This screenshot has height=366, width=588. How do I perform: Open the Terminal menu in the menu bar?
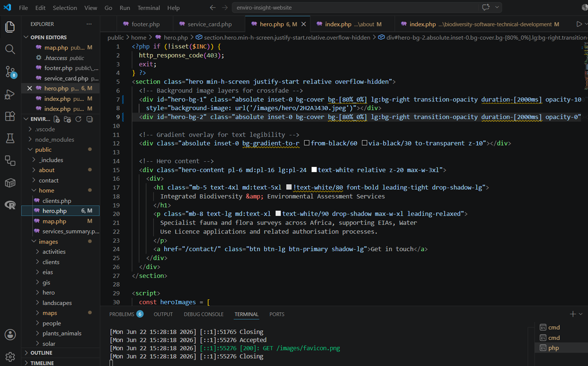(149, 8)
